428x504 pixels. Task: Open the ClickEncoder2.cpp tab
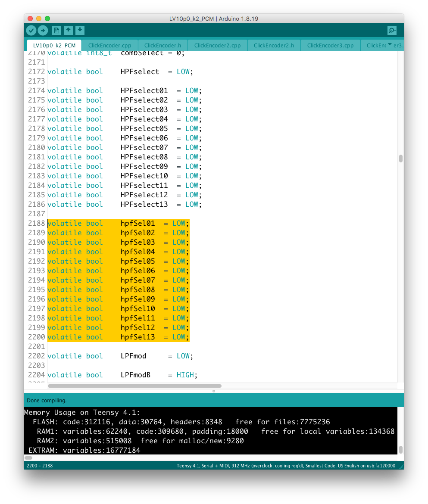(217, 45)
